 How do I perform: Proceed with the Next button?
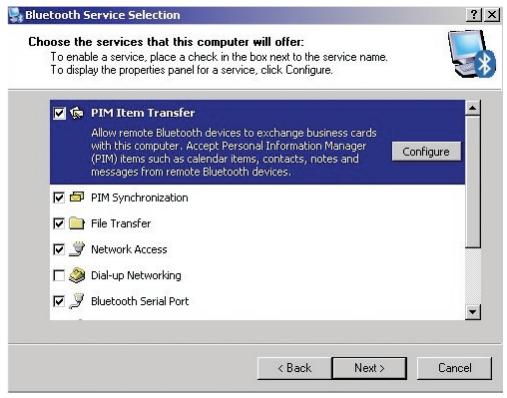[369, 368]
